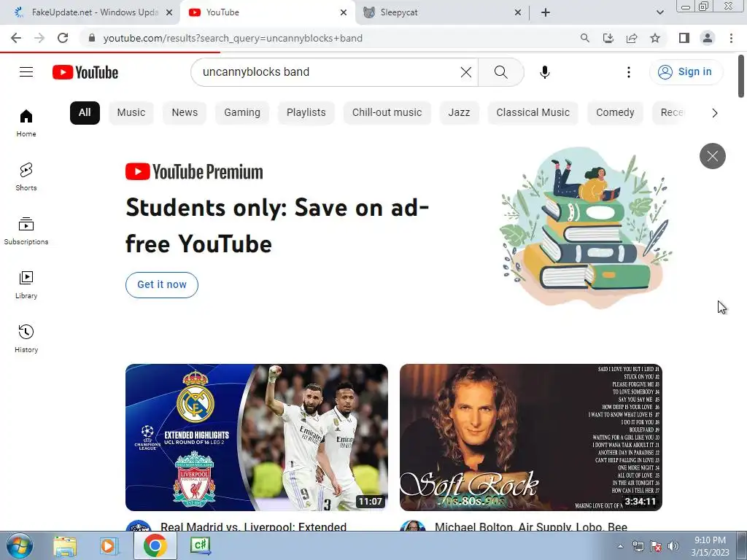
Task: Open Real Madrid vs. Liverpool video thumbnail
Action: 256,437
